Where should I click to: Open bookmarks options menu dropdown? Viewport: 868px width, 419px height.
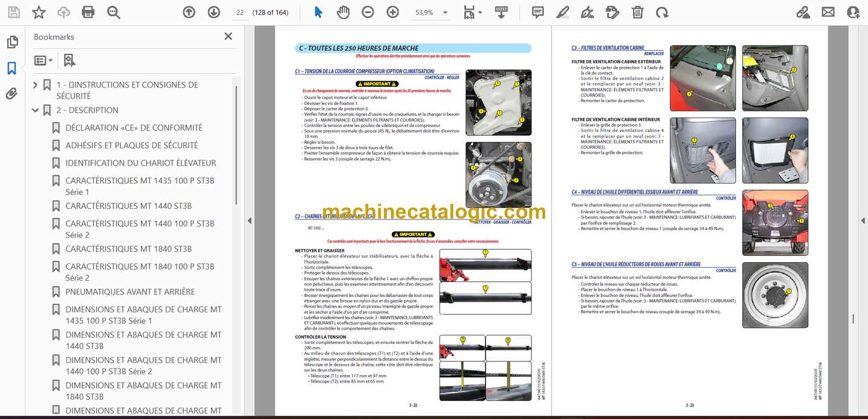(x=43, y=60)
